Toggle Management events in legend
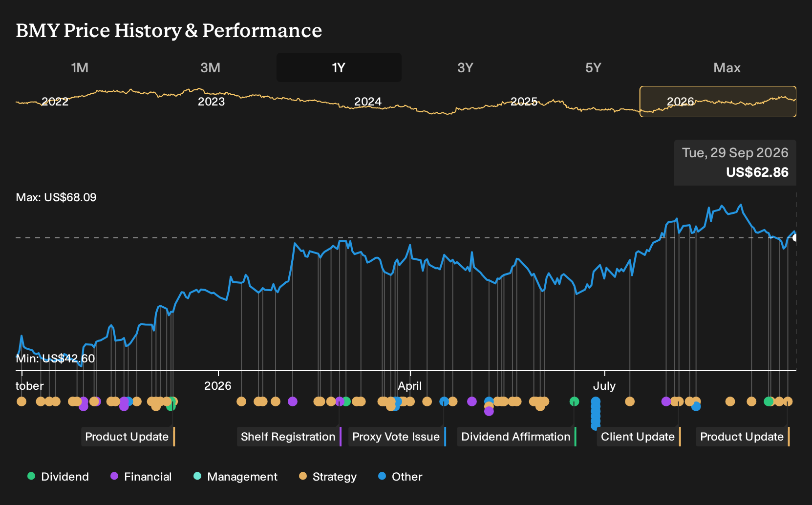The height and width of the screenshot is (505, 812). click(235, 477)
